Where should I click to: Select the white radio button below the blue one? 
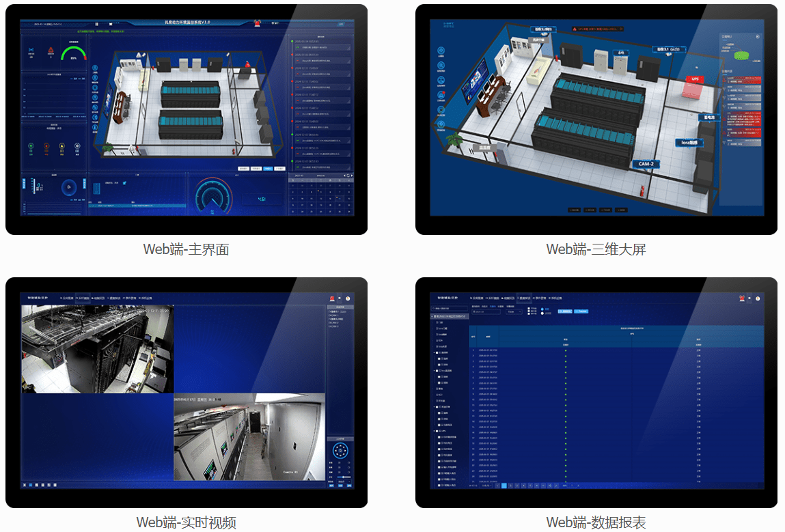tap(542, 313)
